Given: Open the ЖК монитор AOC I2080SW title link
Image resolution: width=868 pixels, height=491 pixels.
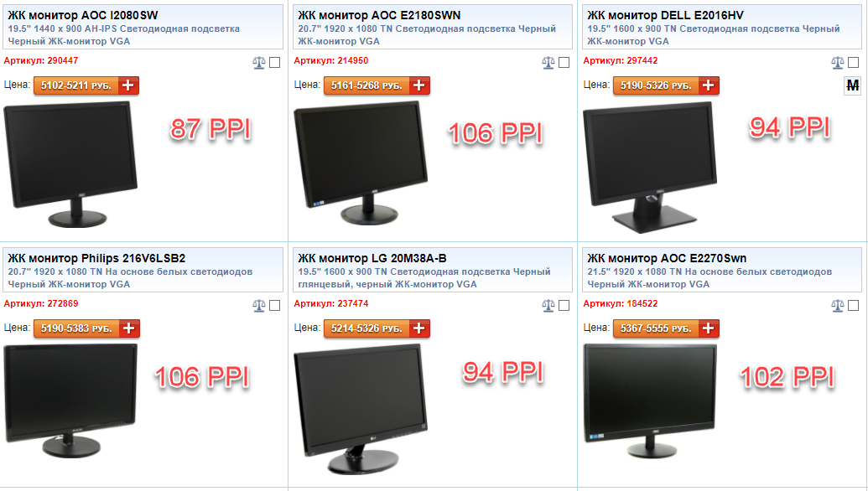Looking at the screenshot, I should tap(83, 15).
